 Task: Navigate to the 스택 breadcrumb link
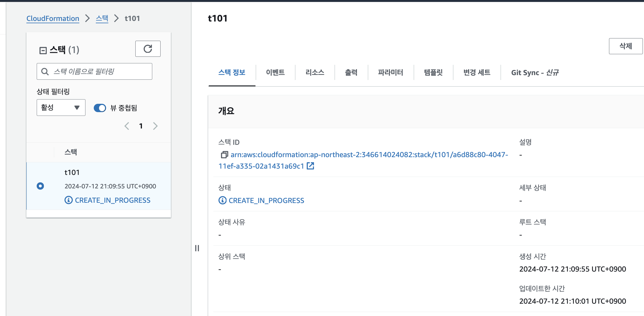click(102, 18)
